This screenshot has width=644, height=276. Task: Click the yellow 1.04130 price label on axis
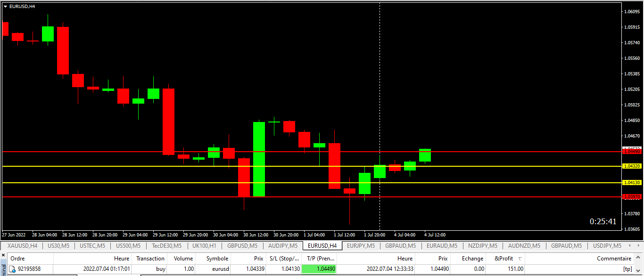pyautogui.click(x=632, y=183)
